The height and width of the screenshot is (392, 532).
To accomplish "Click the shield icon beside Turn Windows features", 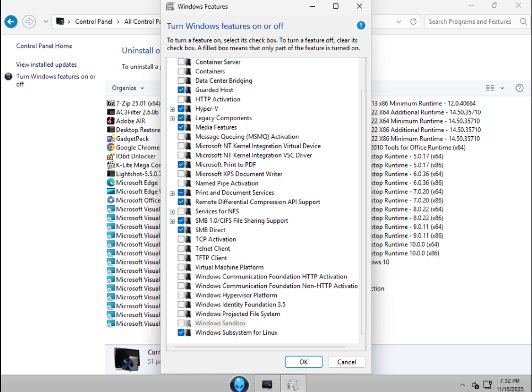I will pyautogui.click(x=8, y=77).
